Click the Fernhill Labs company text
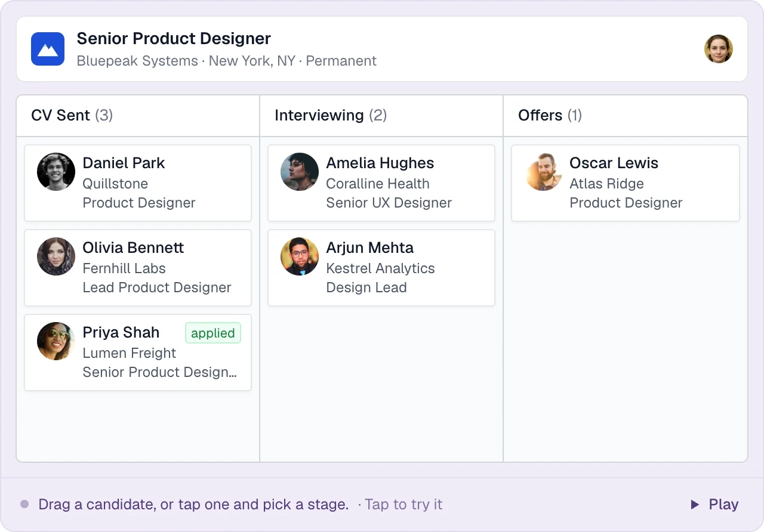 124,268
